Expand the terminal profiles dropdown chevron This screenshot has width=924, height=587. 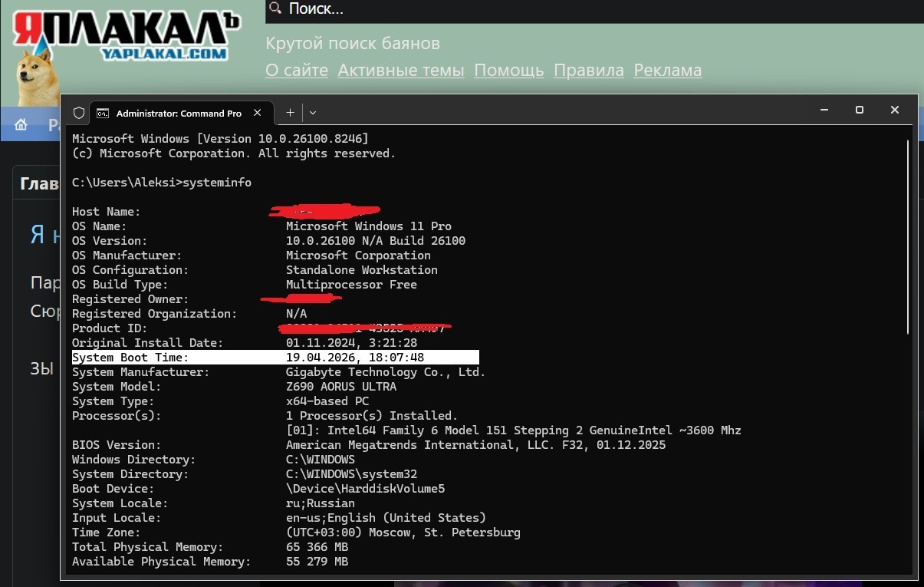(x=313, y=113)
